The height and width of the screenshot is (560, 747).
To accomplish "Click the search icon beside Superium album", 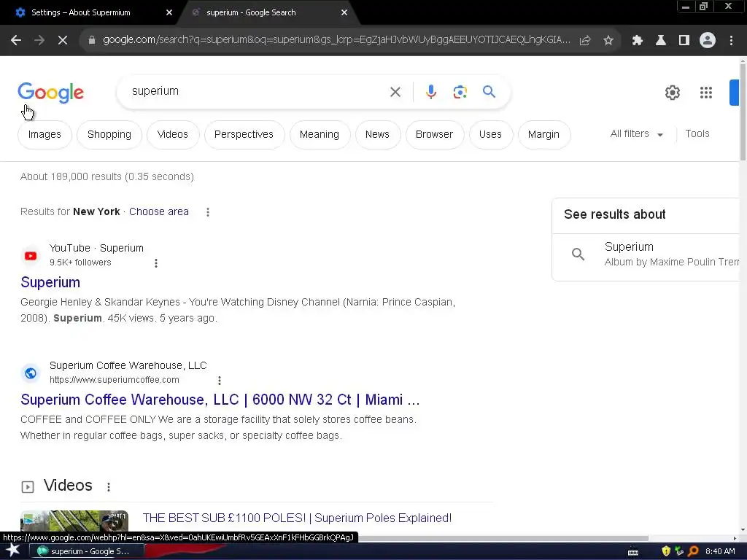I will click(578, 254).
